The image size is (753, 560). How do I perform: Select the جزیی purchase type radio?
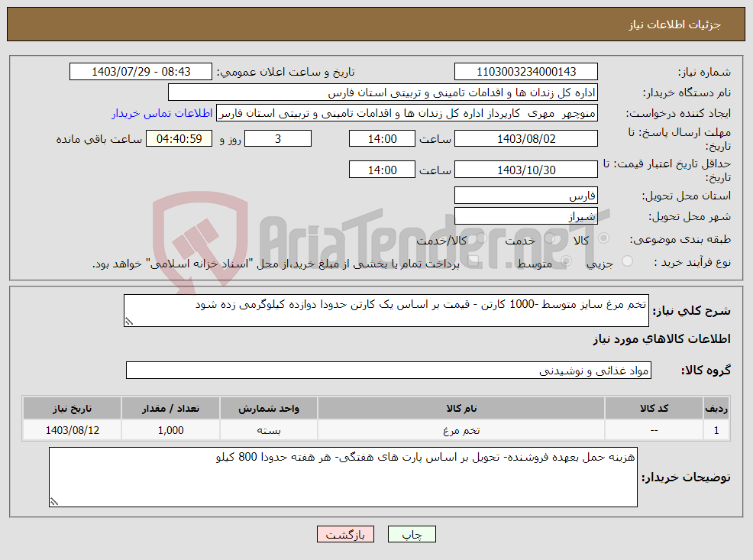tap(627, 261)
